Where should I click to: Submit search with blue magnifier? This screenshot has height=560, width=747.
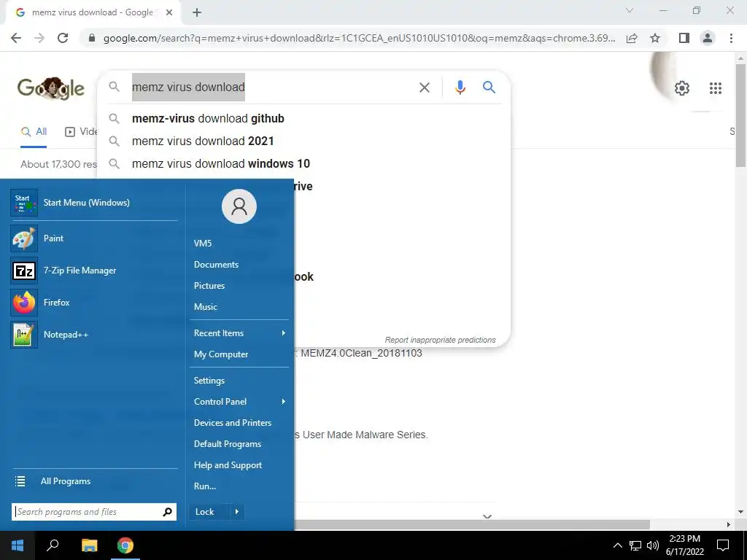[489, 87]
